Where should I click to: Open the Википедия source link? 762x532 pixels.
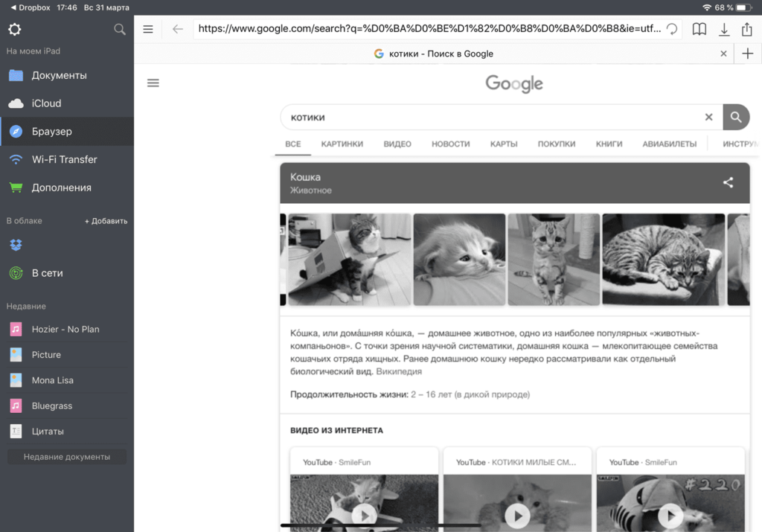(x=399, y=371)
